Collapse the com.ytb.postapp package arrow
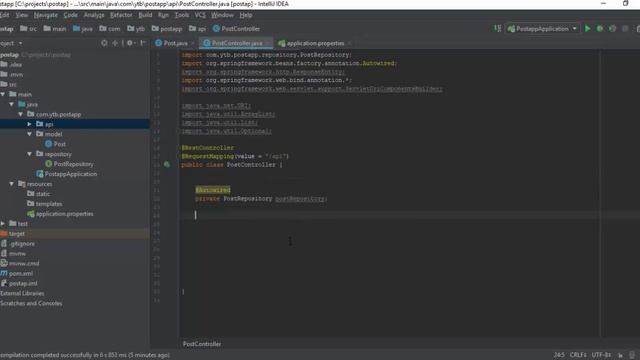This screenshot has height=360, width=640. click(x=21, y=114)
